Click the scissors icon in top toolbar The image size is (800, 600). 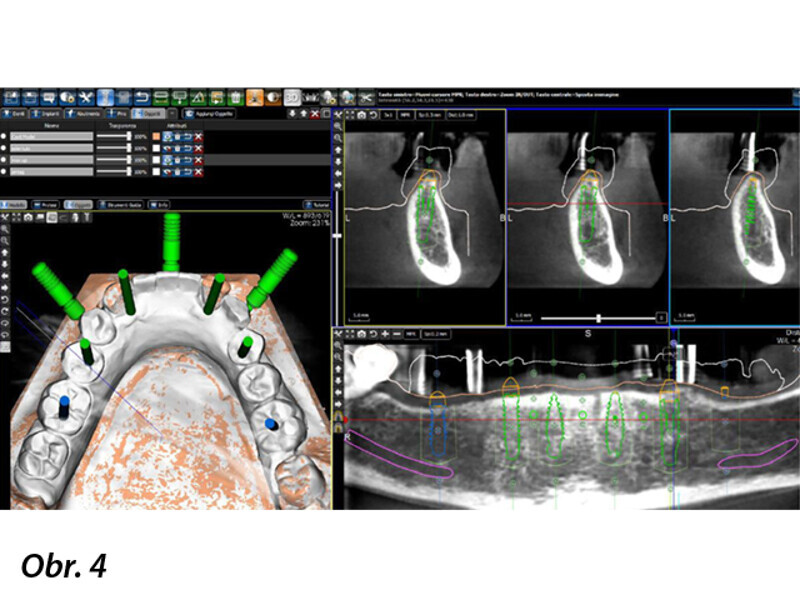pos(366,97)
